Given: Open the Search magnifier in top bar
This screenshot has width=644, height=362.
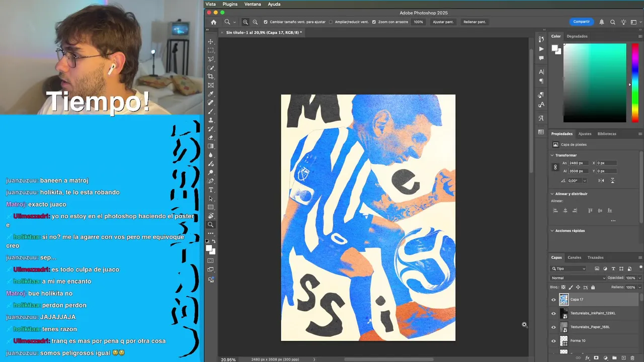Looking at the screenshot, I should tap(613, 22).
